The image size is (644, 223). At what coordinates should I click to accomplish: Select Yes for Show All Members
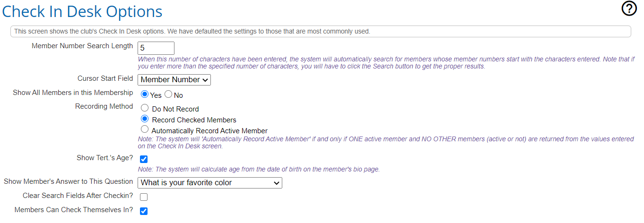point(145,94)
